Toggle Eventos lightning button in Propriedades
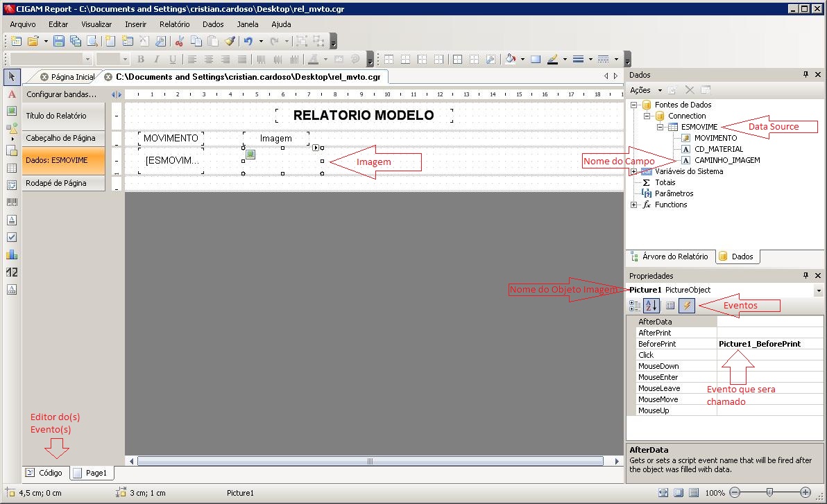The height and width of the screenshot is (504, 827). pos(687,305)
